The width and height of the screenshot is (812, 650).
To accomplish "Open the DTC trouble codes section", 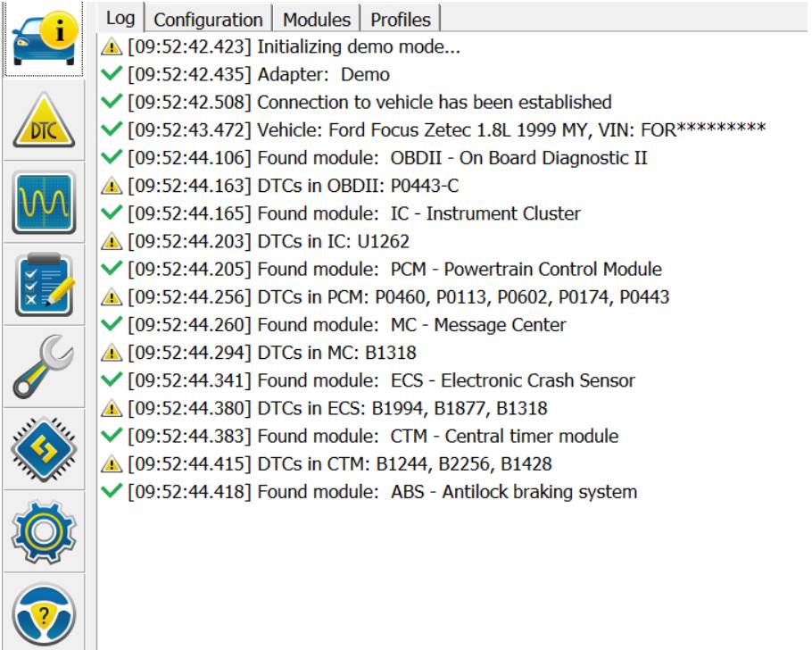I will pos(43,121).
